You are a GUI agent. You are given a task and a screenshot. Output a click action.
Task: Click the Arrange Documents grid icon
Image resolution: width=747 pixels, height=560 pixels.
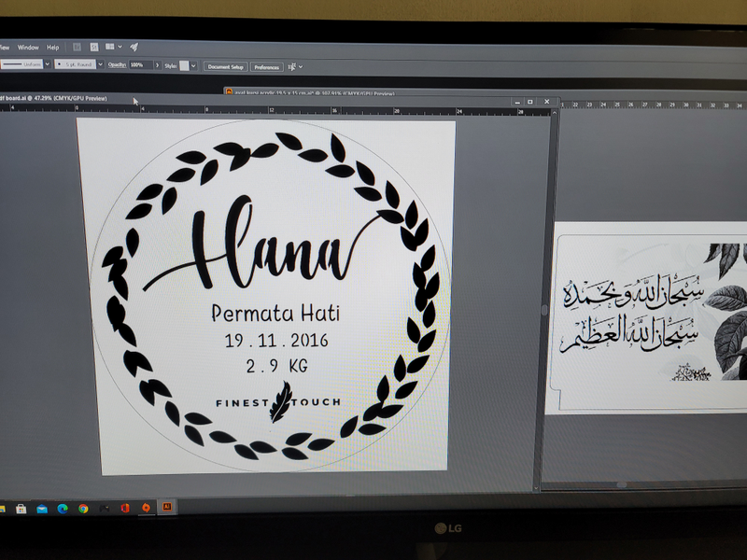[x=110, y=47]
